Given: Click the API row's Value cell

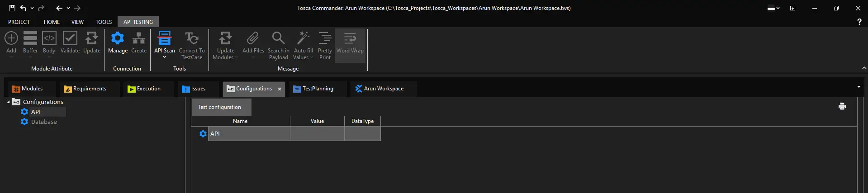Looking at the screenshot, I should 317,134.
